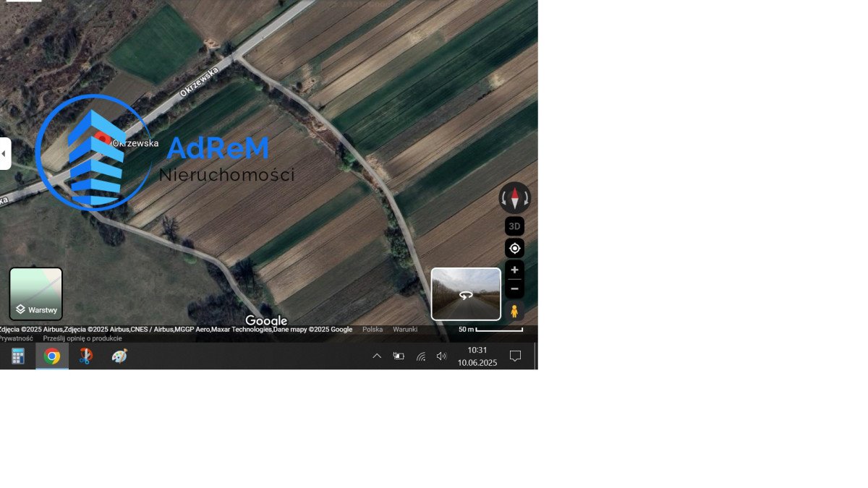Image resolution: width=868 pixels, height=488 pixels.
Task: Open Calculator from the taskbar
Action: 18,356
